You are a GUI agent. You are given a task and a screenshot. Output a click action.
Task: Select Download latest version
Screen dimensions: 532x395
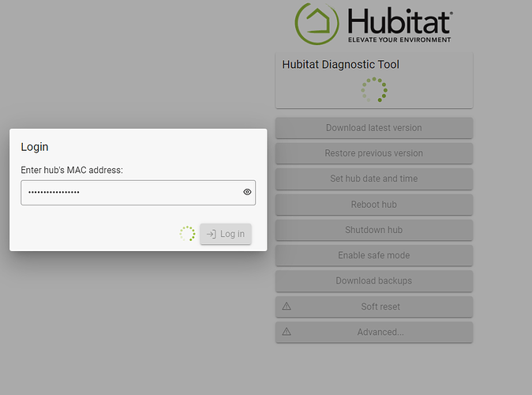pos(373,128)
